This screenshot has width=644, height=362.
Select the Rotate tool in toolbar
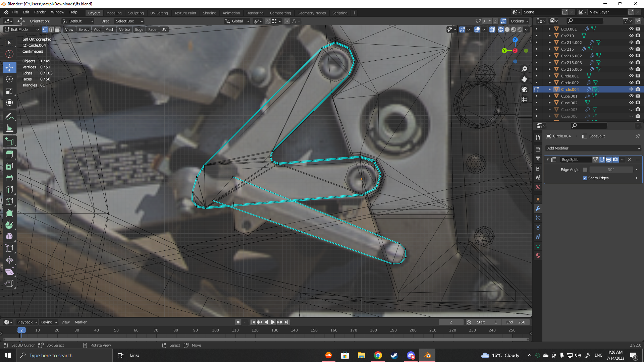coord(9,79)
